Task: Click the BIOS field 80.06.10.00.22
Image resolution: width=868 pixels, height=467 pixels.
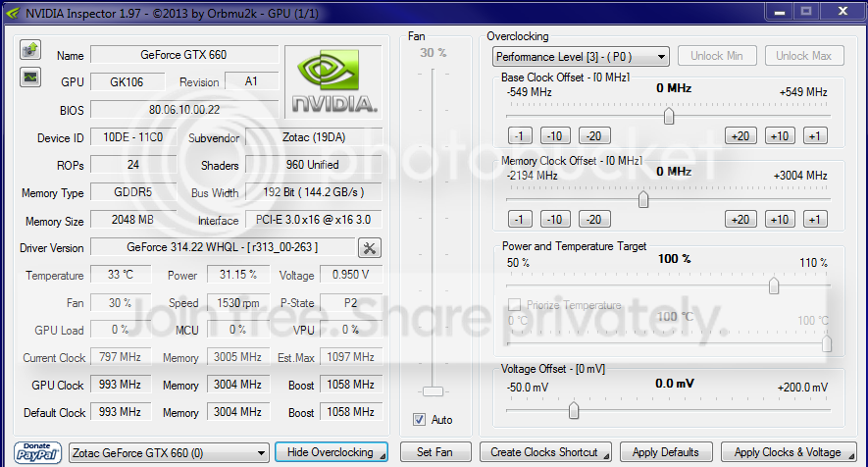Action: click(183, 110)
